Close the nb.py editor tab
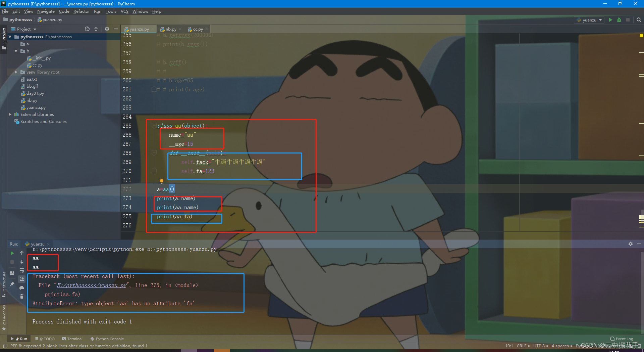644x352 pixels. pyautogui.click(x=180, y=29)
